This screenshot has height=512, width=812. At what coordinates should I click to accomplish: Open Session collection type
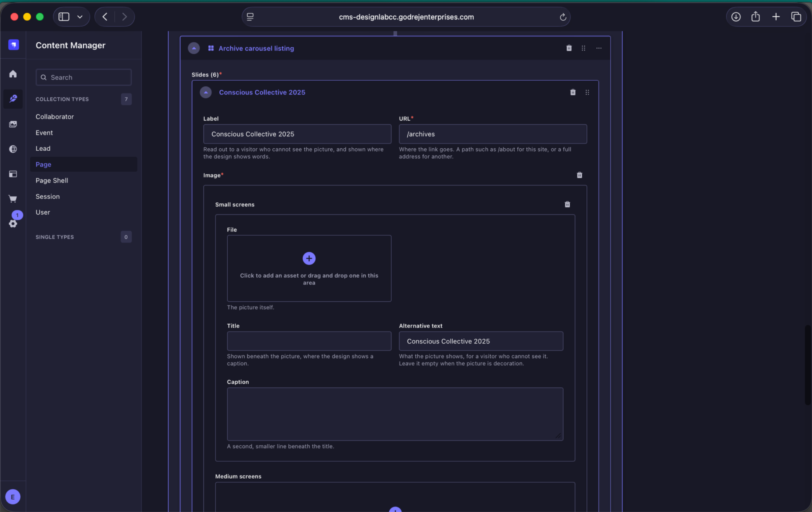48,196
